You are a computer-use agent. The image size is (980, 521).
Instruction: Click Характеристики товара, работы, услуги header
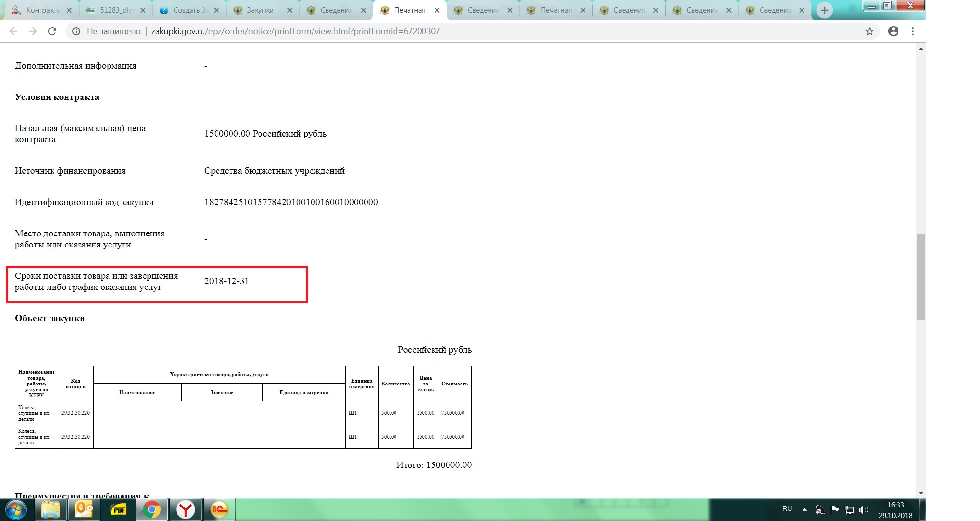pyautogui.click(x=219, y=375)
